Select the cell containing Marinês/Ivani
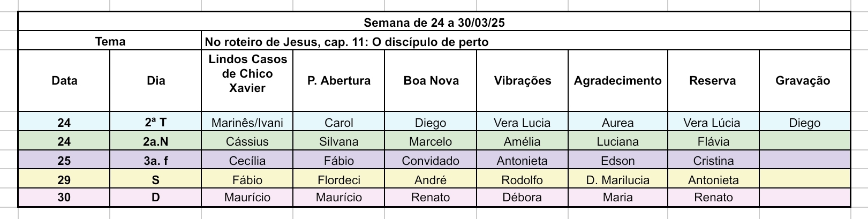The height and width of the screenshot is (219, 868). click(247, 122)
